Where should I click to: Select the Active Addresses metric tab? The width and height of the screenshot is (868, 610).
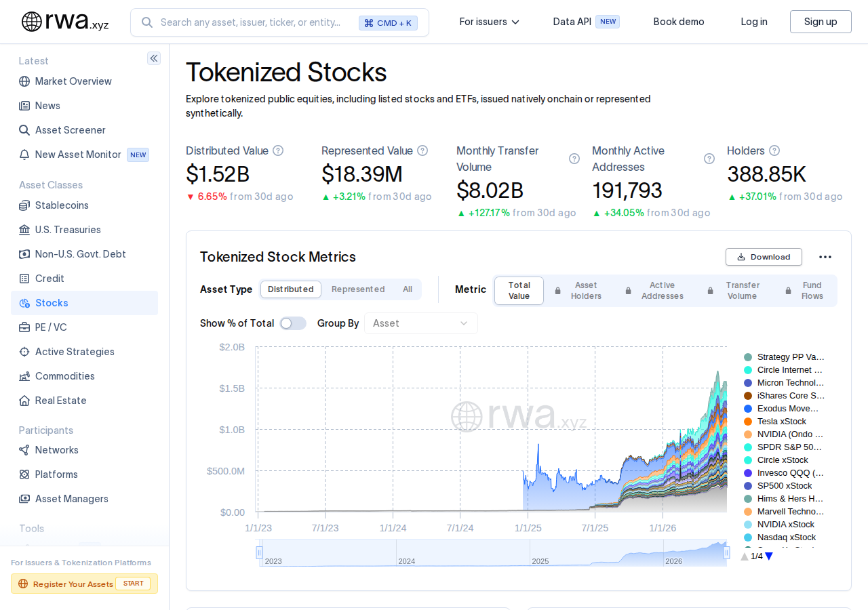coord(656,291)
